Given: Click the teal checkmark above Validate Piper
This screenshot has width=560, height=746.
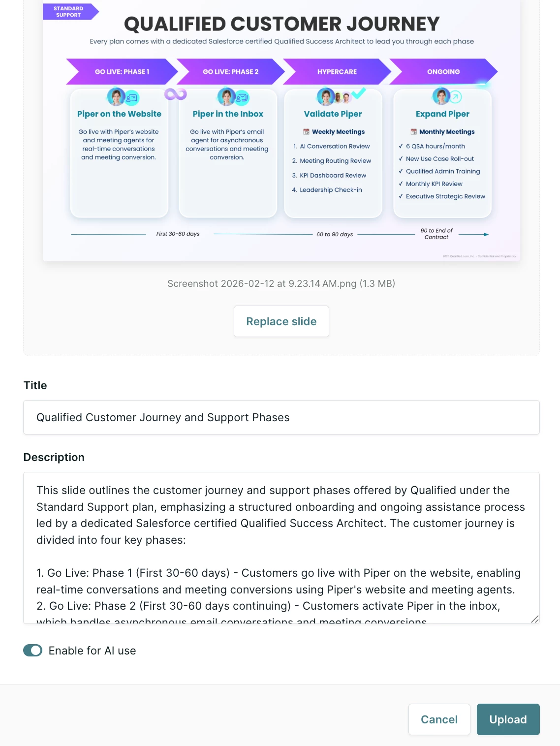Looking at the screenshot, I should tap(358, 92).
